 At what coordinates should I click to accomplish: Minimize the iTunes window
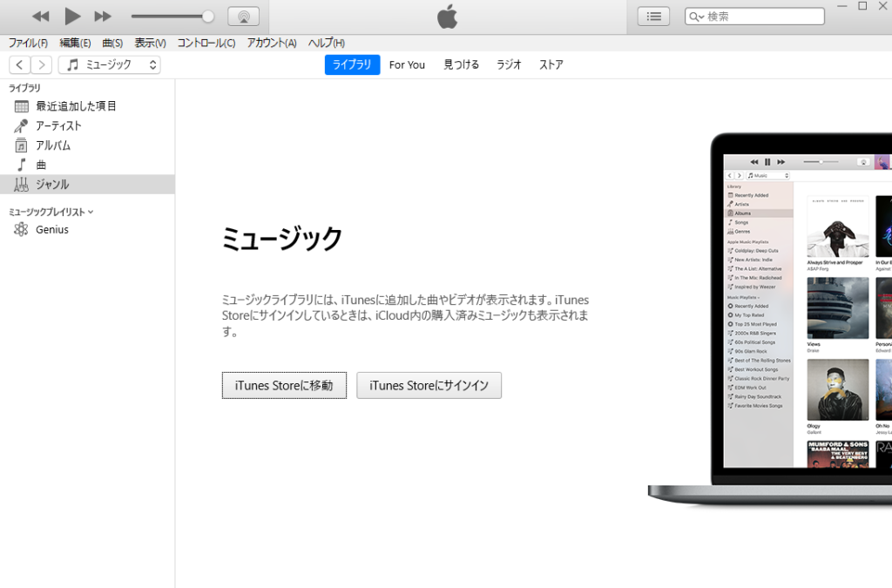point(842,6)
